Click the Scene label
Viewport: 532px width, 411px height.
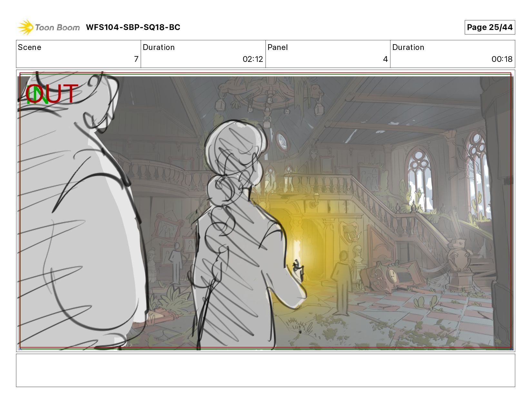[30, 47]
